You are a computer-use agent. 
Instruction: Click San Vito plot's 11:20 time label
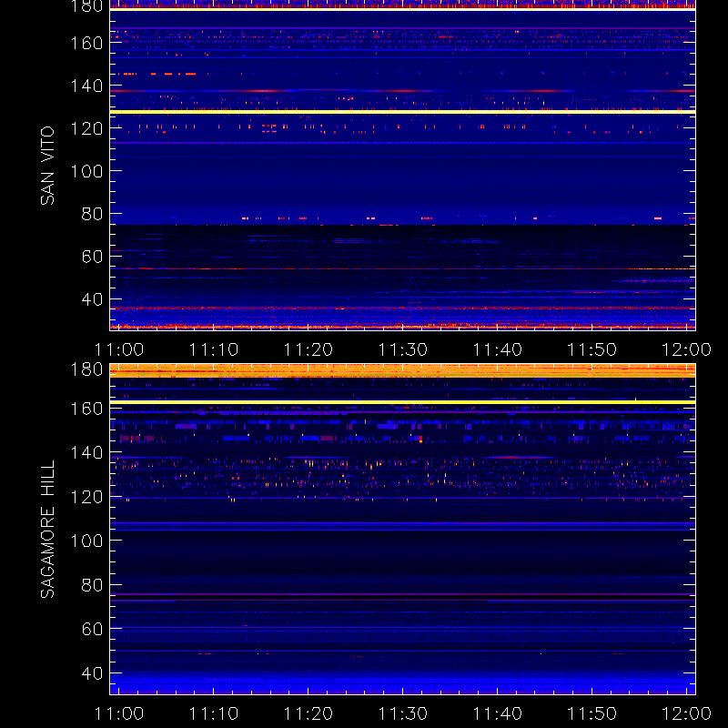pyautogui.click(x=308, y=349)
